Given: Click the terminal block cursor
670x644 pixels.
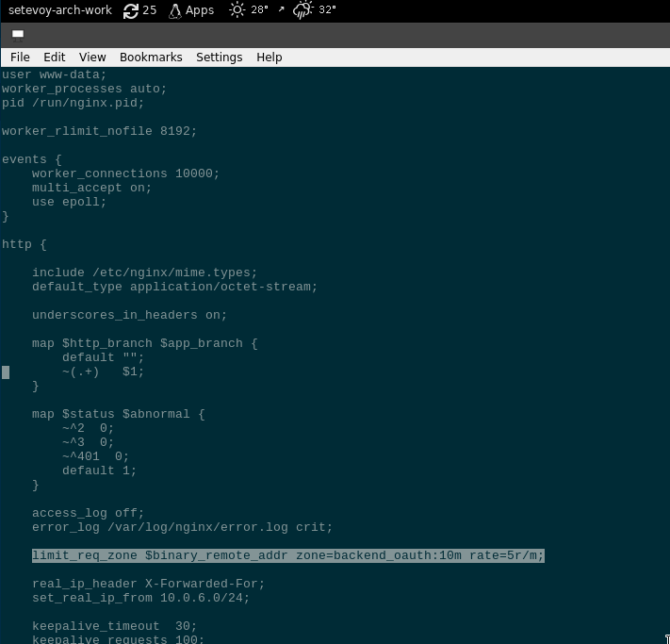Looking at the screenshot, I should (x=6, y=372).
